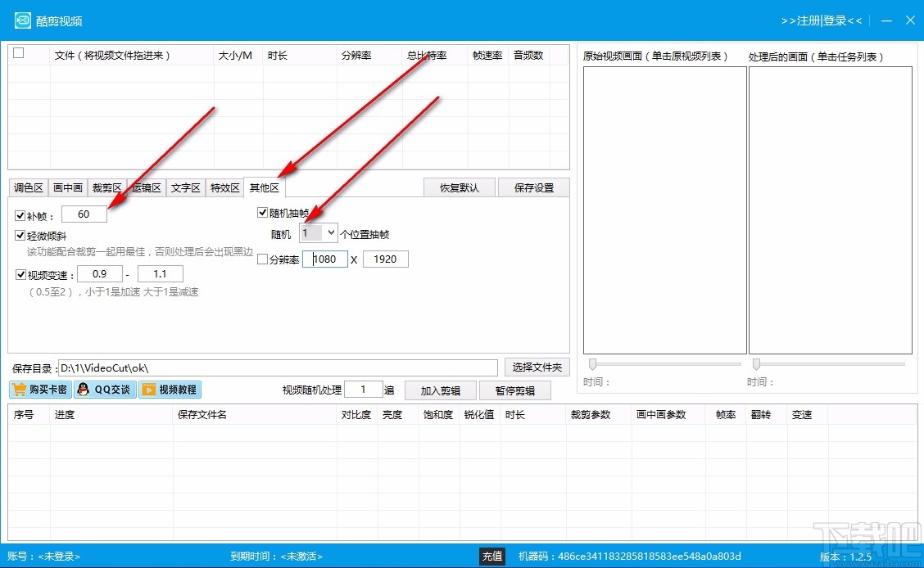This screenshot has width=924, height=568.
Task: Click the 酷剪视频 app logo icon
Action: click(x=22, y=20)
